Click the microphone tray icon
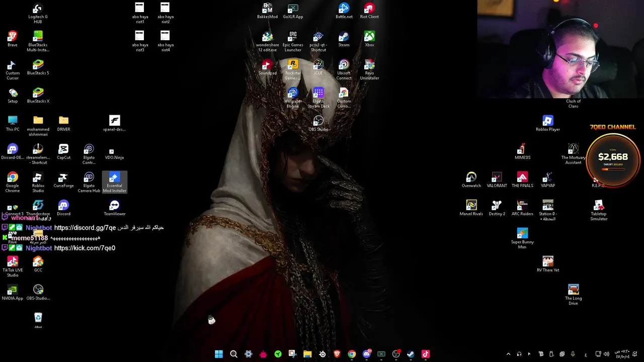 coord(573,354)
